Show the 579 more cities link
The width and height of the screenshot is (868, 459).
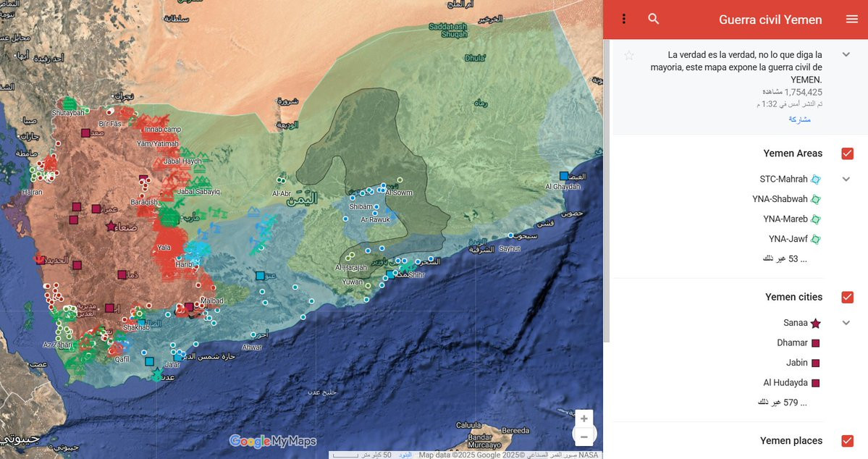782,403
